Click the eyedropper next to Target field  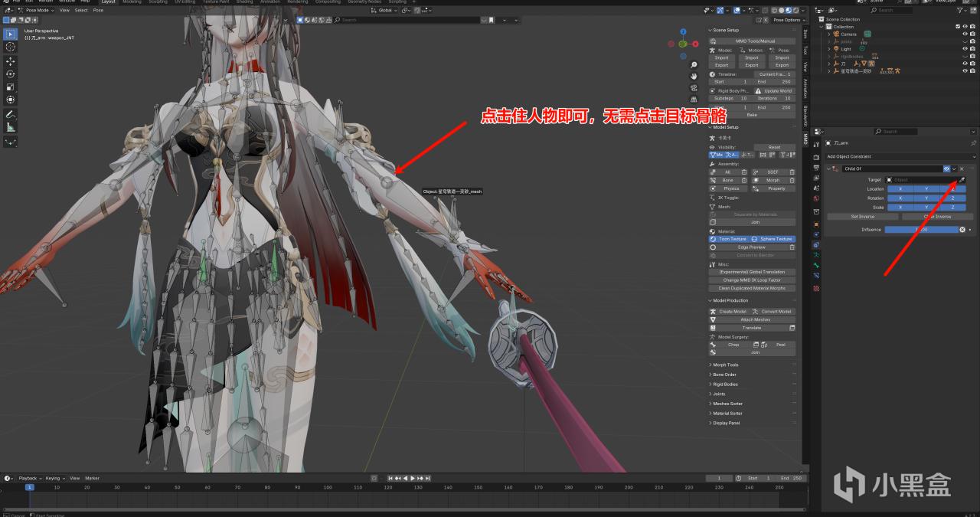962,180
